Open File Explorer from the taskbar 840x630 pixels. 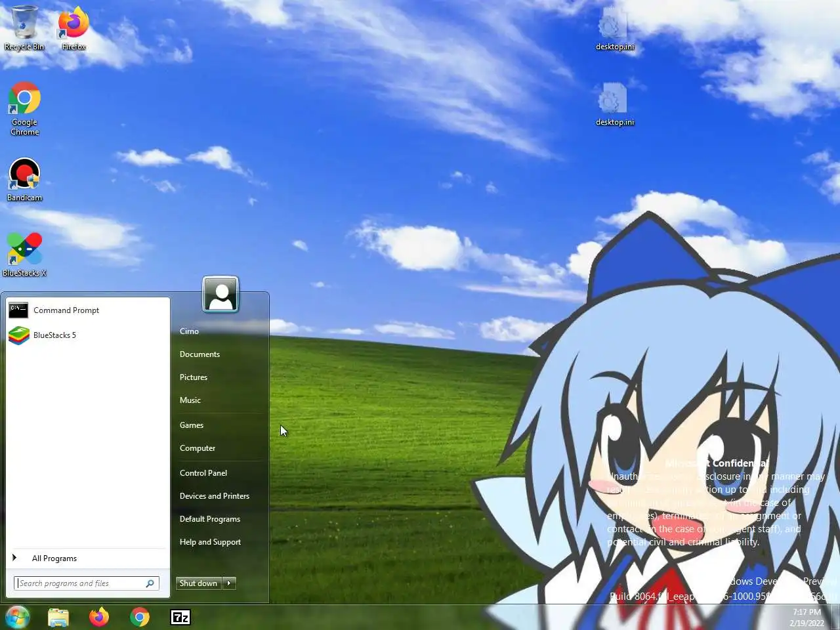pos(58,617)
